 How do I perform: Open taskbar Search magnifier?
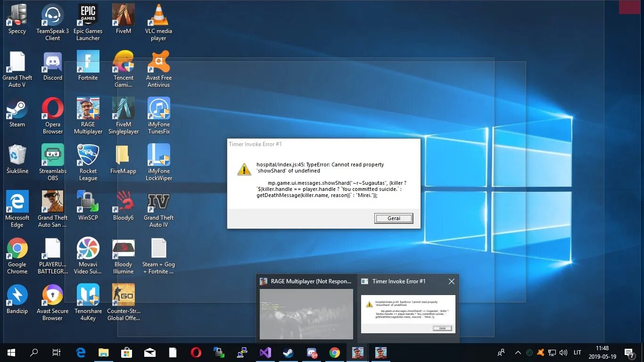[34, 353]
